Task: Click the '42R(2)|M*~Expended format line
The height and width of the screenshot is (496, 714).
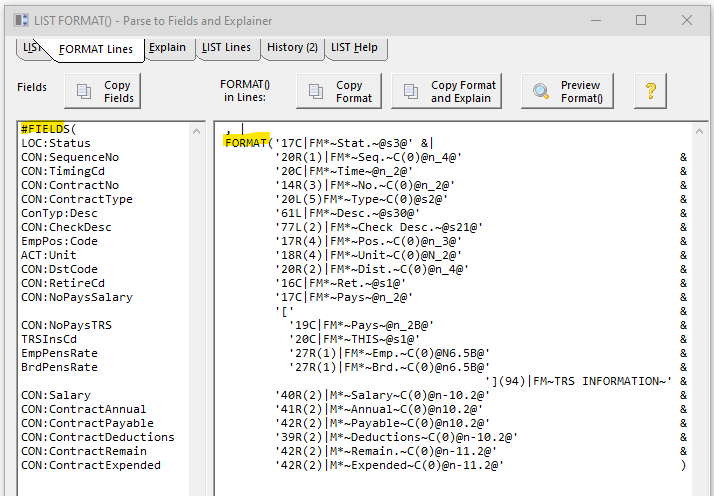Action: pyautogui.click(x=389, y=465)
